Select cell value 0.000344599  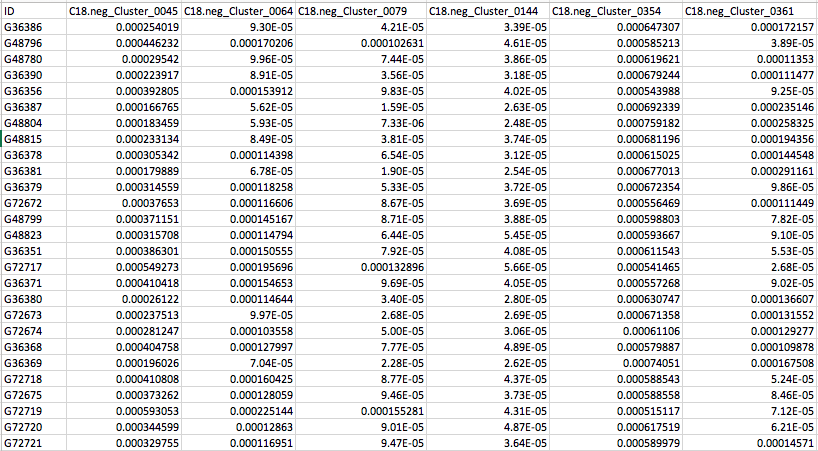point(125,427)
